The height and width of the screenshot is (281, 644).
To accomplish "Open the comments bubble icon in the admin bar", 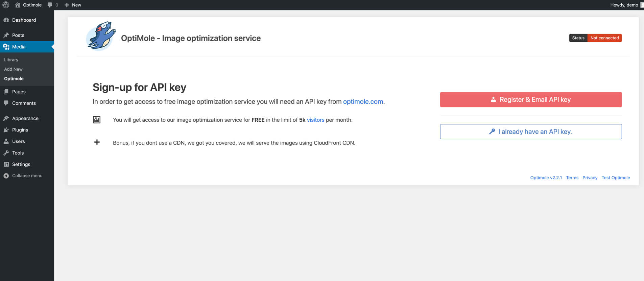I will [50, 5].
